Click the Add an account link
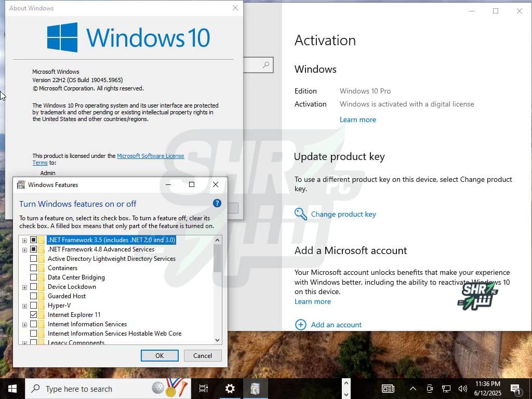The height and width of the screenshot is (399, 532). [336, 325]
